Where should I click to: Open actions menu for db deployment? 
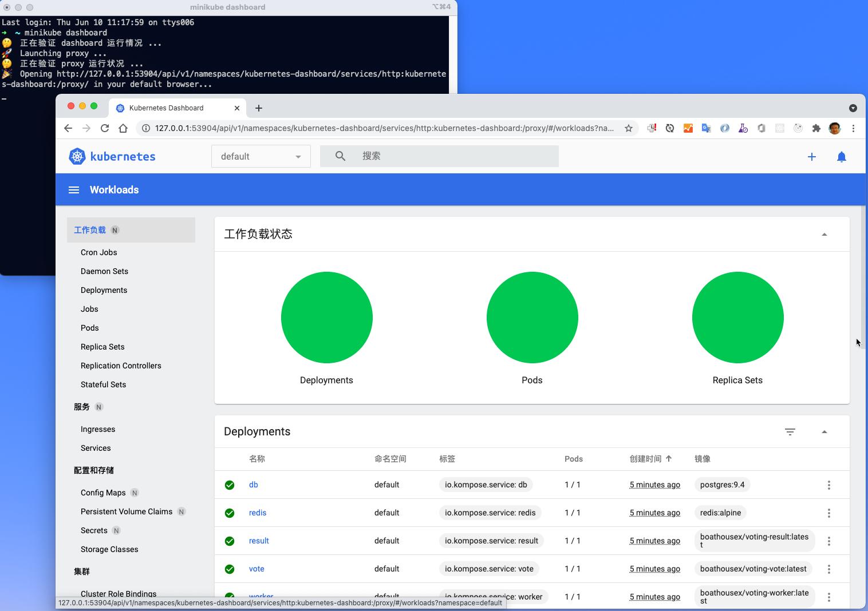(828, 485)
